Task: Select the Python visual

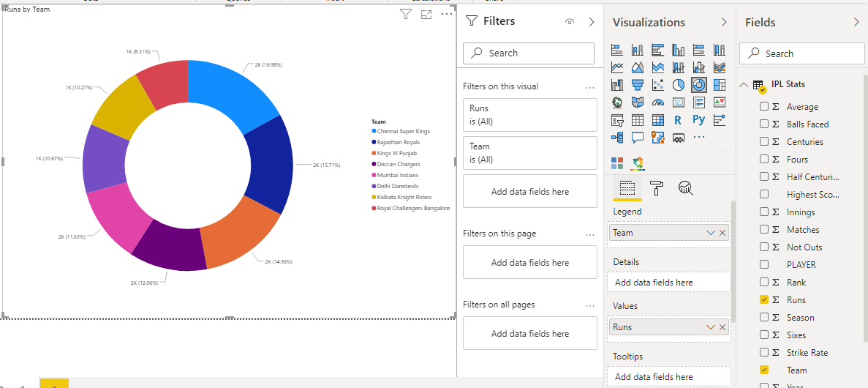Action: [699, 120]
